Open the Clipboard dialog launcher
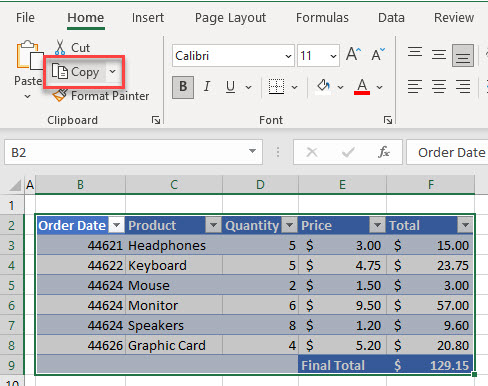 point(156,120)
